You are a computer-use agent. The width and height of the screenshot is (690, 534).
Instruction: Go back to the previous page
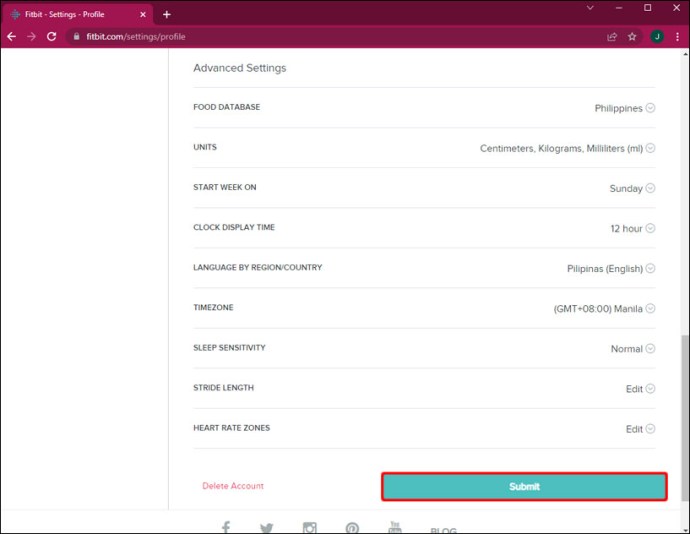[x=11, y=37]
